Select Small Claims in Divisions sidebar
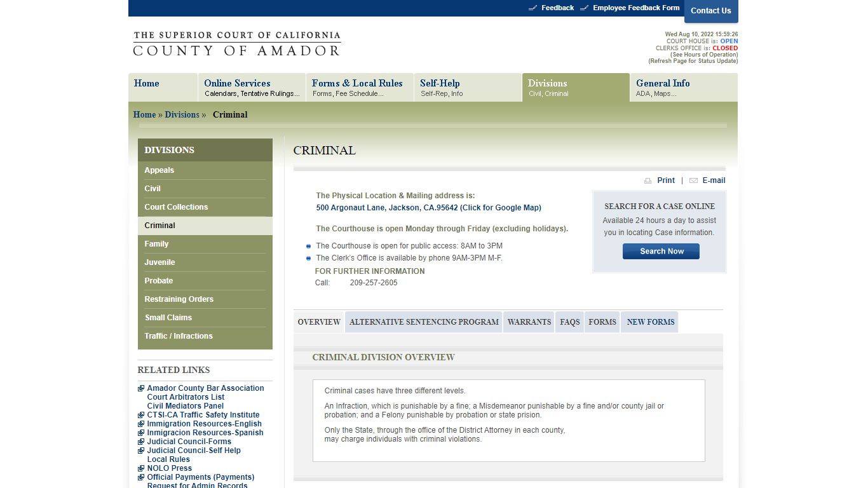The width and height of the screenshot is (868, 488). (x=205, y=318)
